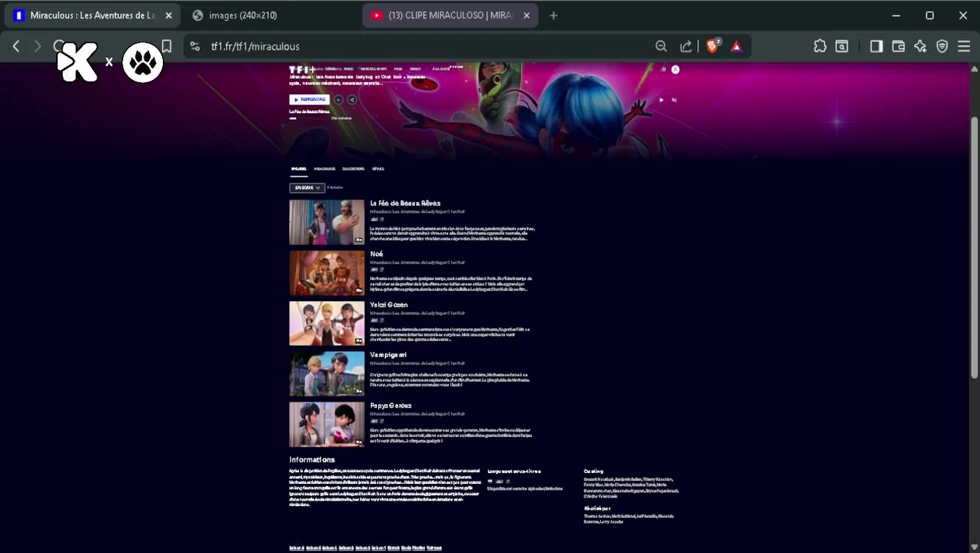Open the browser hamburger menu
Screen dimensions: 980x553
pos(964,47)
